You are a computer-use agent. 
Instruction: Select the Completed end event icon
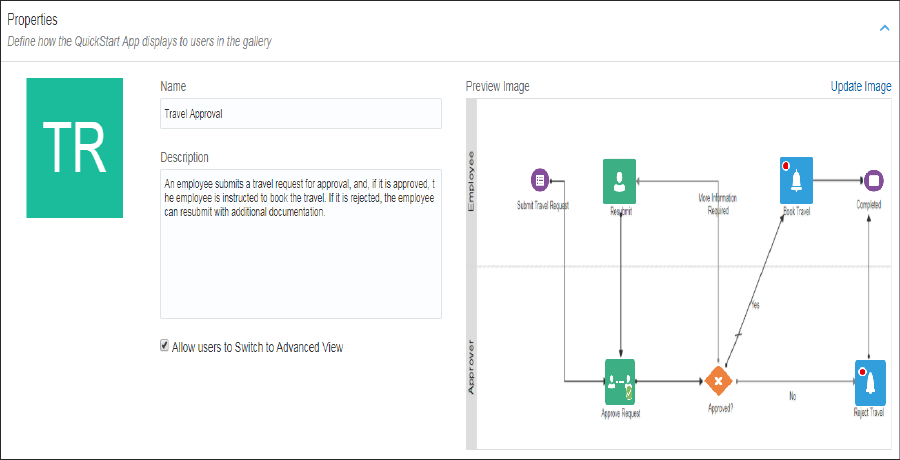point(873,181)
